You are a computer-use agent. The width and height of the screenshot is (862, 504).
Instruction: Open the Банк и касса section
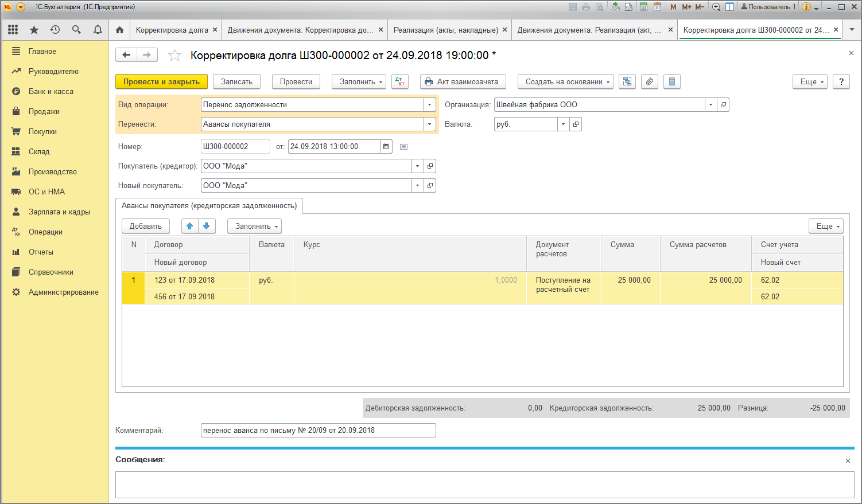(x=51, y=91)
